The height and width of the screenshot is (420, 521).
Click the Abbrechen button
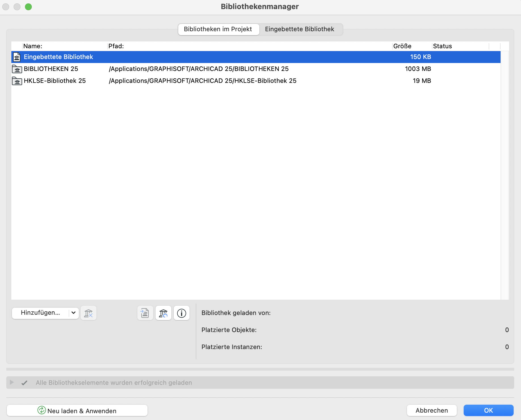[x=432, y=410]
